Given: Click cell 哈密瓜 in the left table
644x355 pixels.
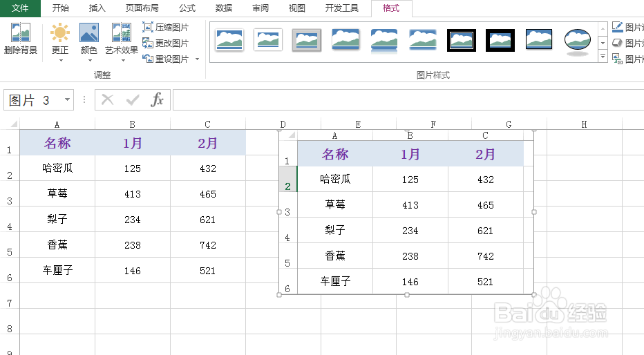Looking at the screenshot, I should click(x=57, y=169).
